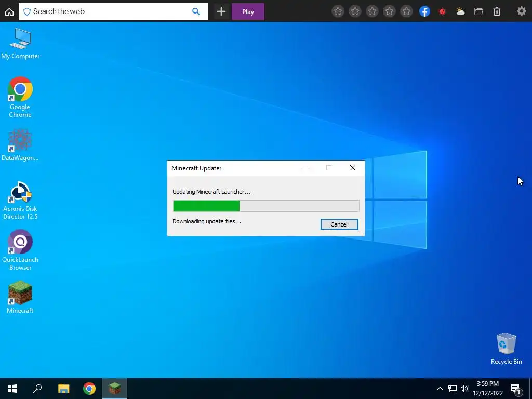
Task: Click the trash can icon in top bar
Action: pos(497,11)
